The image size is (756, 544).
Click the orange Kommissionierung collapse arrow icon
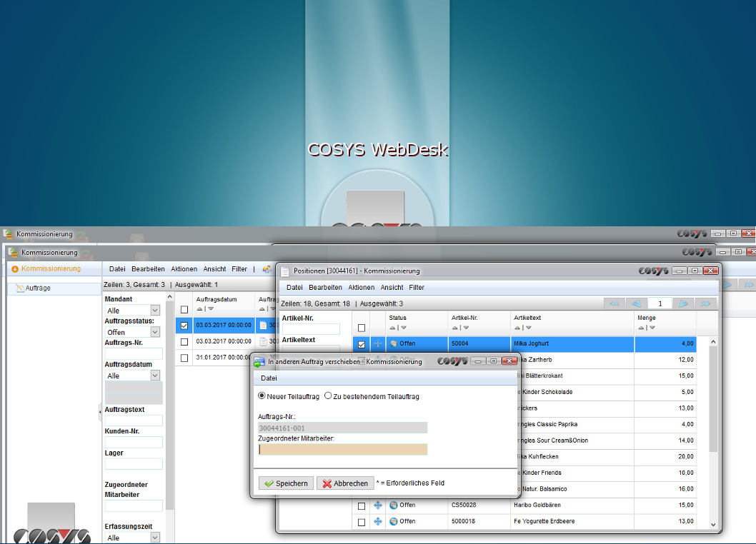[15, 269]
